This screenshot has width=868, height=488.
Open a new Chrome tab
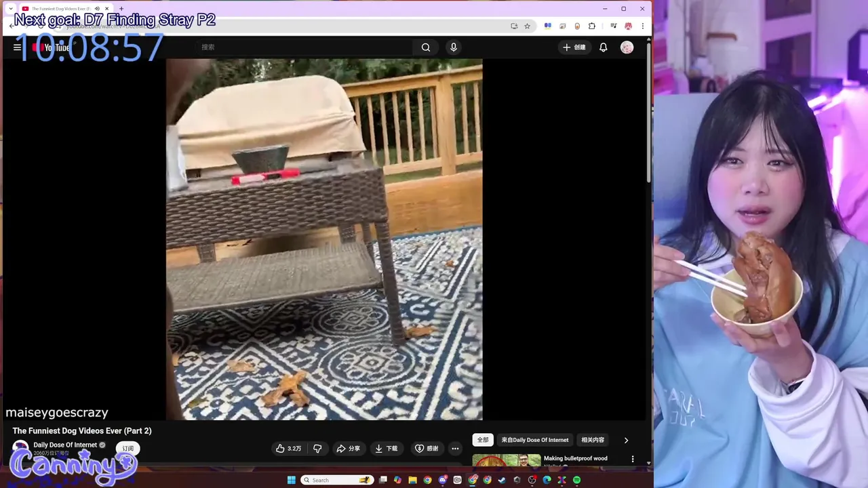pos(121,9)
